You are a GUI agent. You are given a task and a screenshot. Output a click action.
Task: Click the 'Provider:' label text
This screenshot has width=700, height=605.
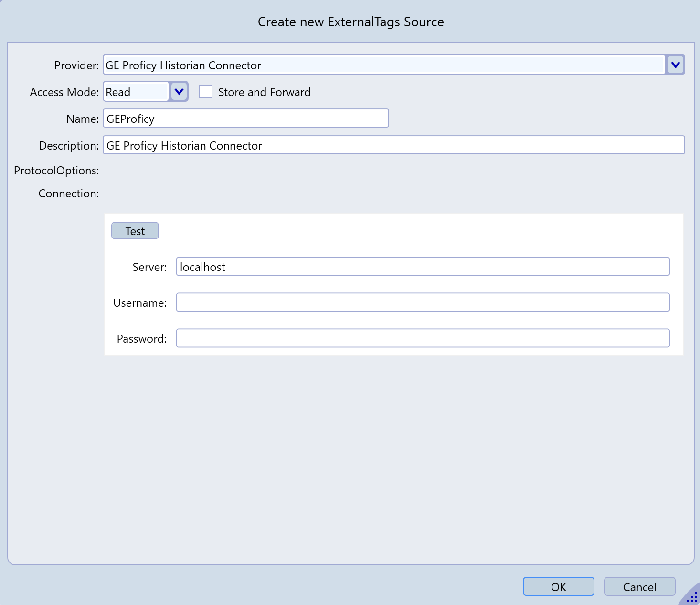(x=76, y=65)
